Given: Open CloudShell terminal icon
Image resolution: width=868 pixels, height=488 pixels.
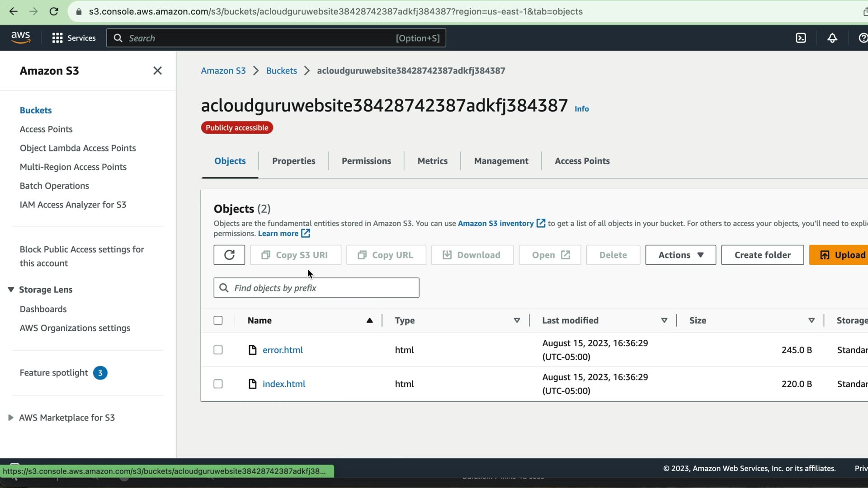Looking at the screenshot, I should [801, 38].
